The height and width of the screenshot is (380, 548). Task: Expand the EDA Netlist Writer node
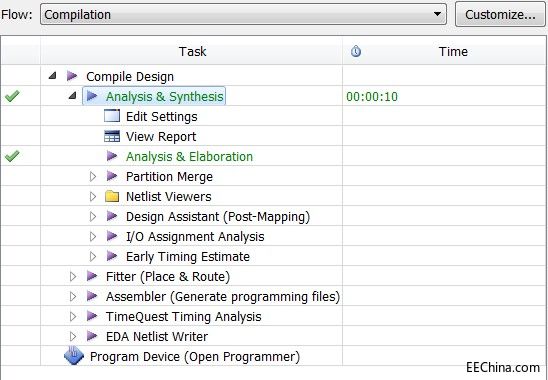pos(73,336)
